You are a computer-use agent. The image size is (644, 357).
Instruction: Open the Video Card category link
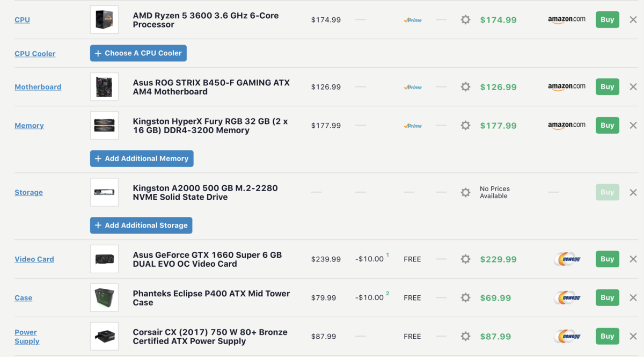pos(34,259)
